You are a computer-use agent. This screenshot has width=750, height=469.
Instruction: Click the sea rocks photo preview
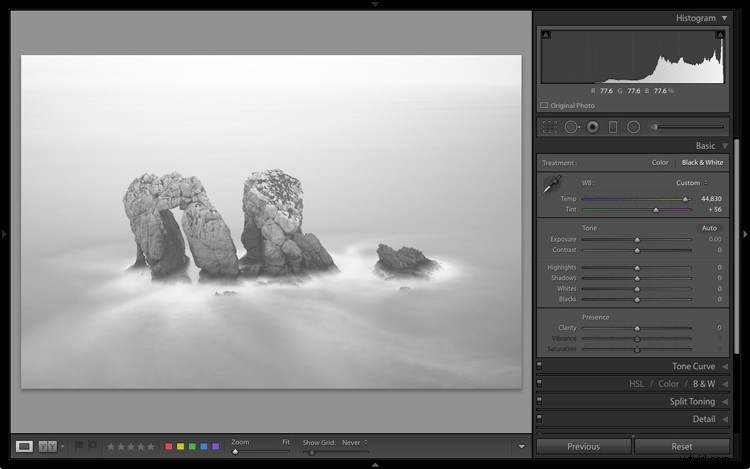(271, 222)
